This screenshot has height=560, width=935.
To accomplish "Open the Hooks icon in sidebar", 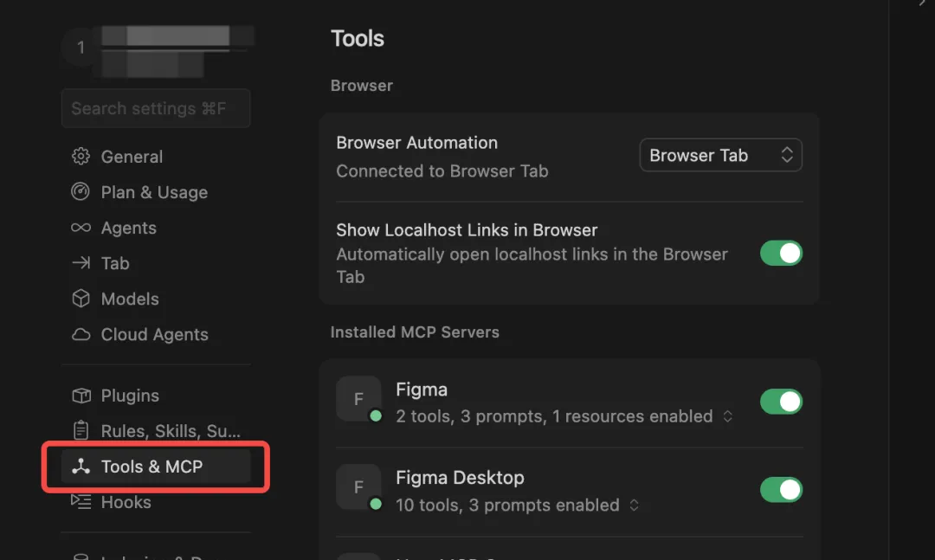I will [x=81, y=502].
